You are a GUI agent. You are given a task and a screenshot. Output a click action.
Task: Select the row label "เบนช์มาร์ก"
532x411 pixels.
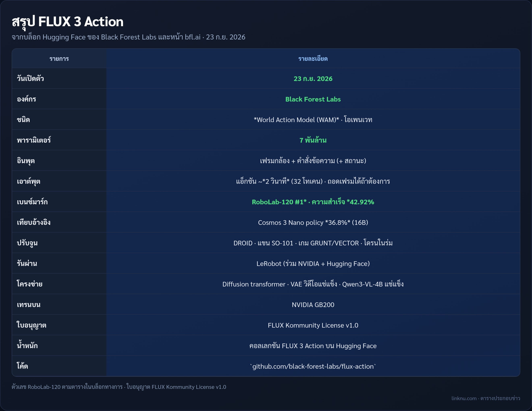(x=32, y=202)
